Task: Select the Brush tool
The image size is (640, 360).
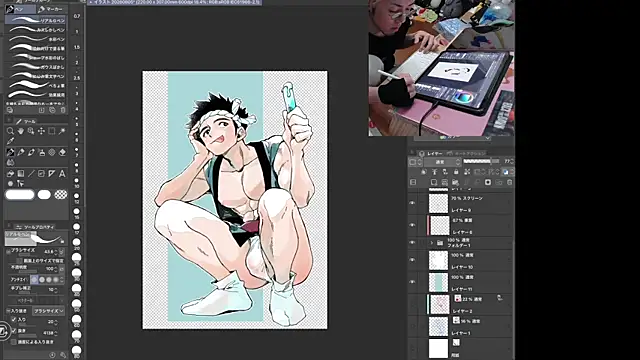Action: click(31, 152)
